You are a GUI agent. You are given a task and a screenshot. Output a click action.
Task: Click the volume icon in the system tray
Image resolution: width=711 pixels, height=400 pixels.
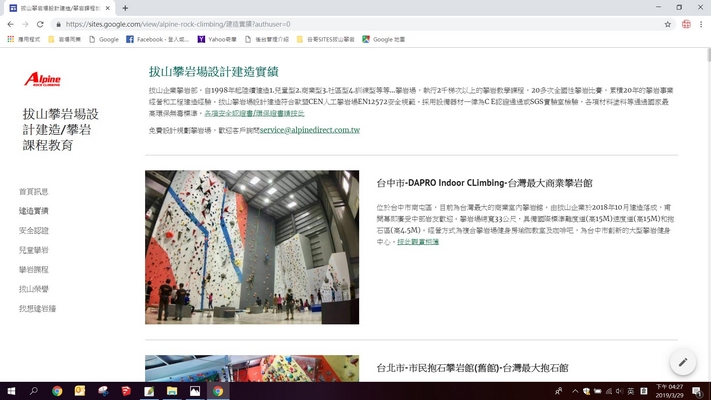click(619, 391)
